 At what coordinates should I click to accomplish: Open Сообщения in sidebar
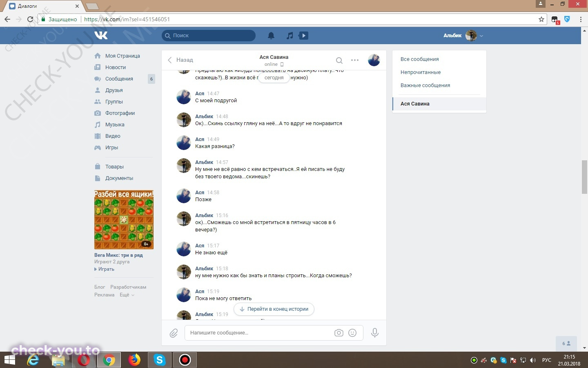119,79
